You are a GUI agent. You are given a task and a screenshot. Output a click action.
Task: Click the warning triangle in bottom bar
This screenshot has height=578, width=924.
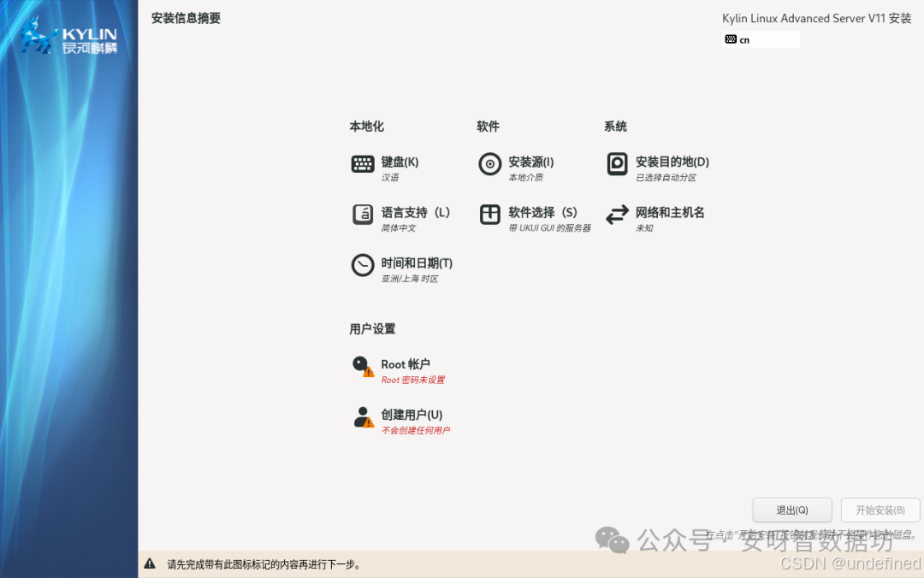point(150,563)
